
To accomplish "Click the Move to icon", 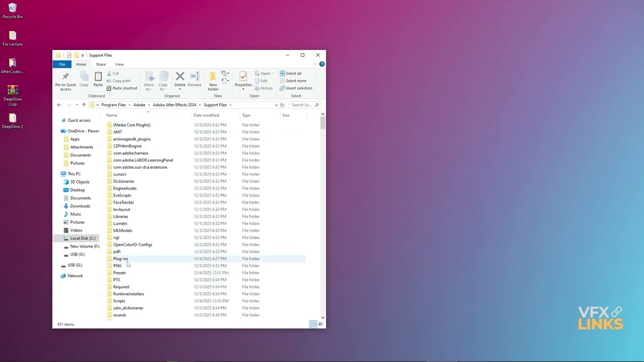I will coord(149,76).
